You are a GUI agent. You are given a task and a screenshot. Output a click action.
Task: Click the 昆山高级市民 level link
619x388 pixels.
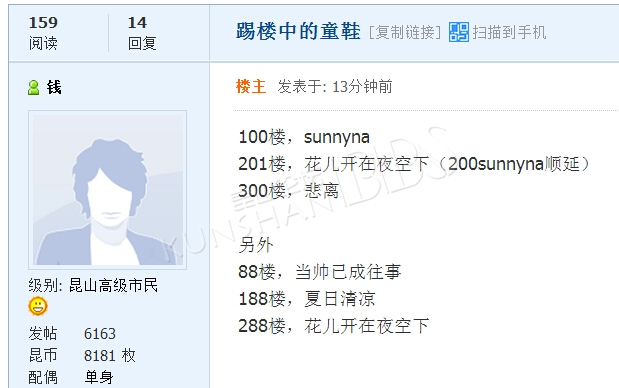click(113, 285)
